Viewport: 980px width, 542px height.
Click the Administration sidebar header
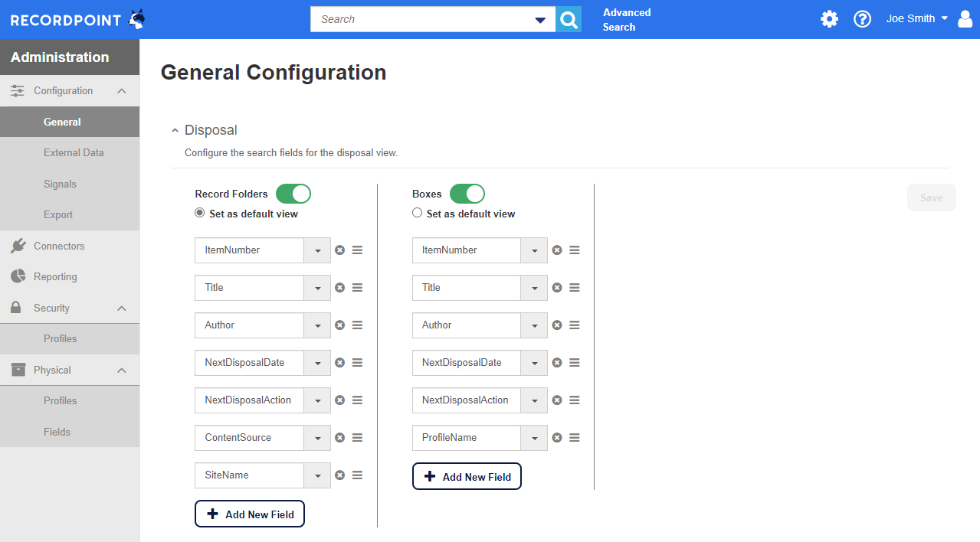[x=70, y=57]
